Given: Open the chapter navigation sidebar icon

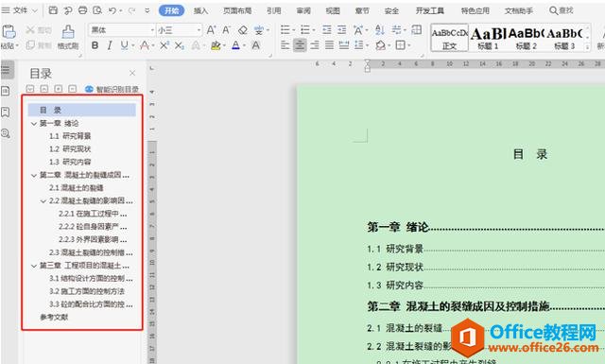Looking at the screenshot, I should click(x=6, y=91).
